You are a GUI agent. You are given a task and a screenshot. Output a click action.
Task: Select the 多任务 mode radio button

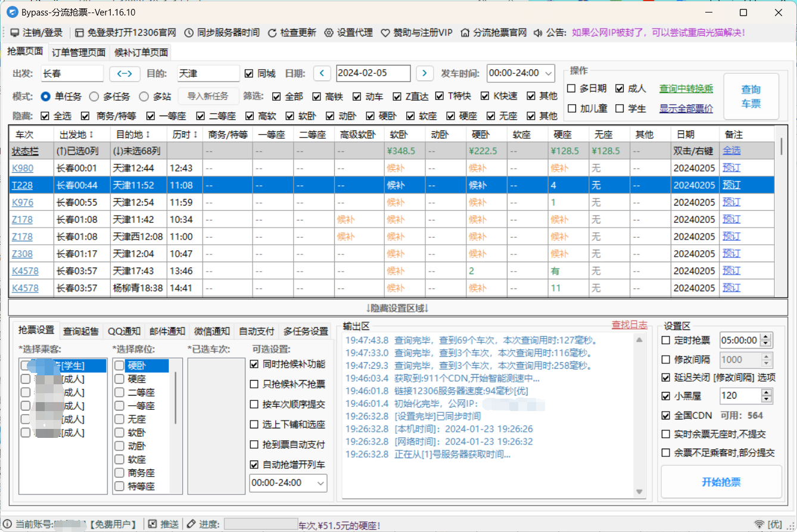click(x=94, y=96)
